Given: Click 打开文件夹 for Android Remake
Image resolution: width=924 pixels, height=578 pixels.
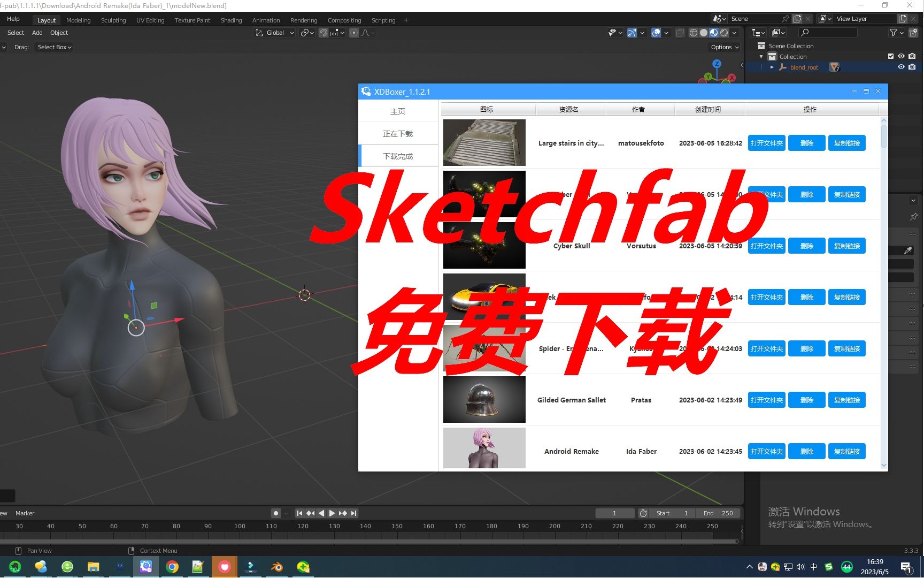Looking at the screenshot, I should [x=766, y=451].
